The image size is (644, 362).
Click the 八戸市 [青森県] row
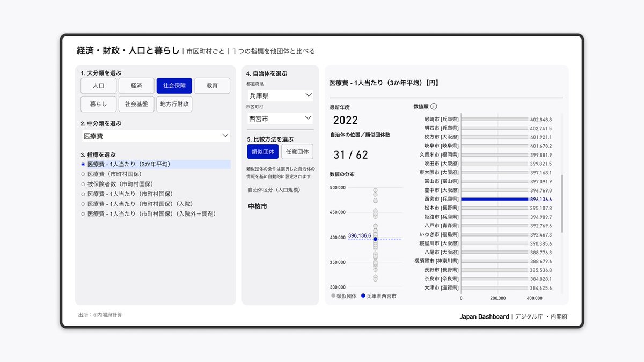pyautogui.click(x=488, y=226)
